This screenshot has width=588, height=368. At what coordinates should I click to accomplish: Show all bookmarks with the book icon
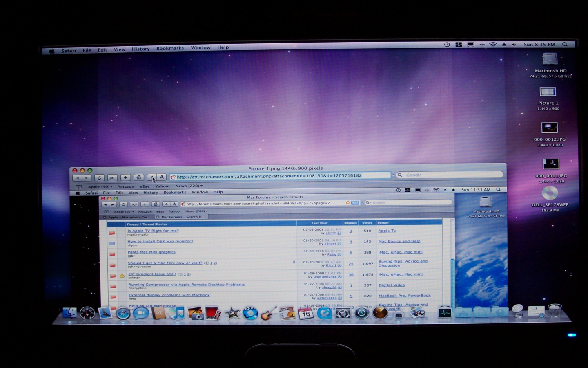[x=79, y=187]
